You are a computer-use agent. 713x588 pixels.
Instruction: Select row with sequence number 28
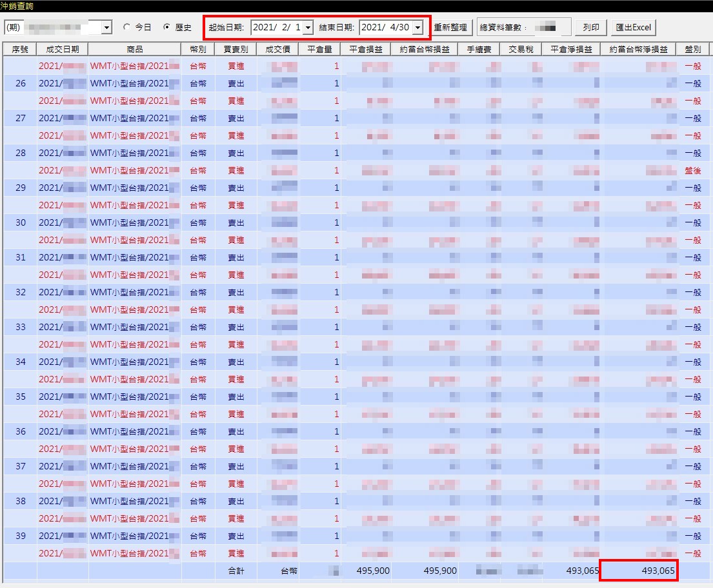click(x=356, y=153)
